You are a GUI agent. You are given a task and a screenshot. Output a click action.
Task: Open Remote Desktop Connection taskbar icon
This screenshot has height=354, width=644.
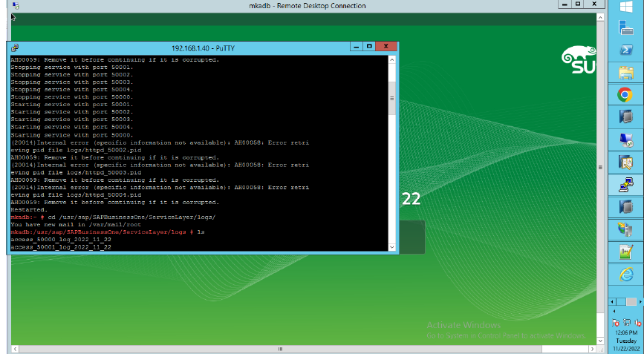tap(625, 140)
